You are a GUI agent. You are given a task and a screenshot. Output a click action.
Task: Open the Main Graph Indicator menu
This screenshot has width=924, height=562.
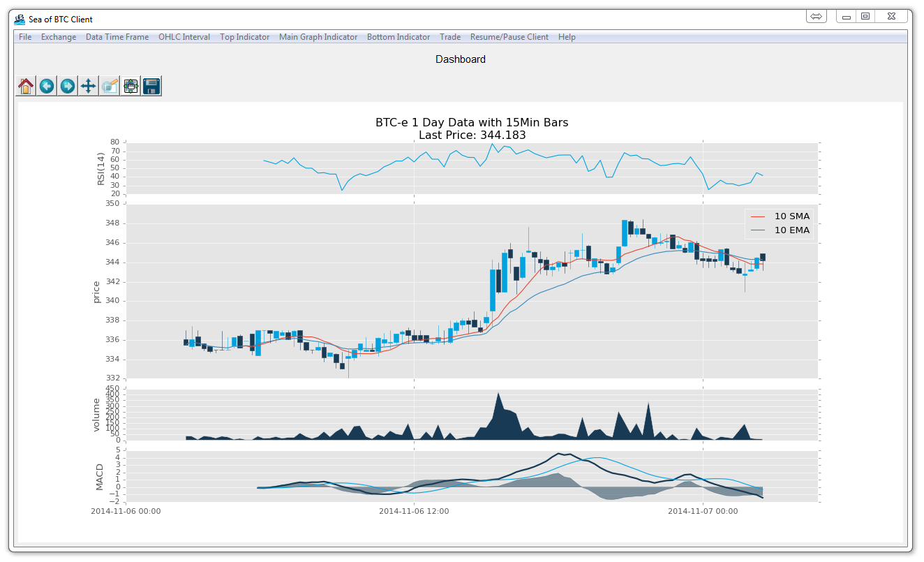click(318, 37)
